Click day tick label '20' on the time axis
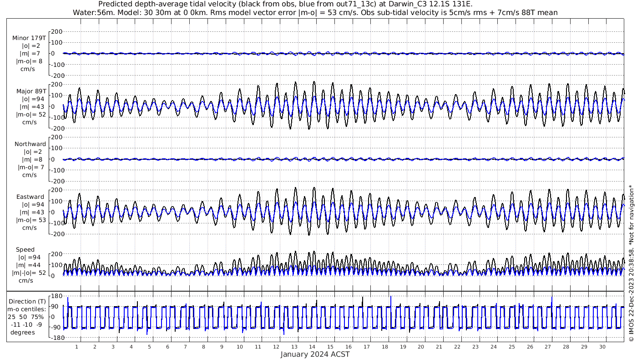Screen dimensions: 637x364 click(421, 347)
